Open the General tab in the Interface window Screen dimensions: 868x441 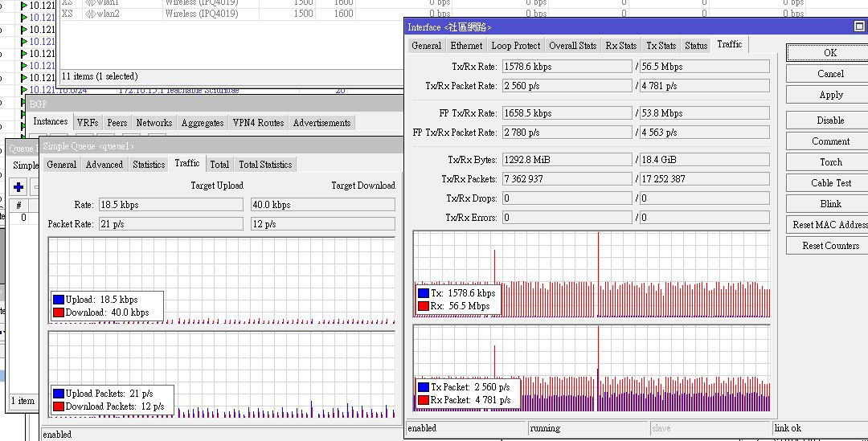(x=426, y=46)
